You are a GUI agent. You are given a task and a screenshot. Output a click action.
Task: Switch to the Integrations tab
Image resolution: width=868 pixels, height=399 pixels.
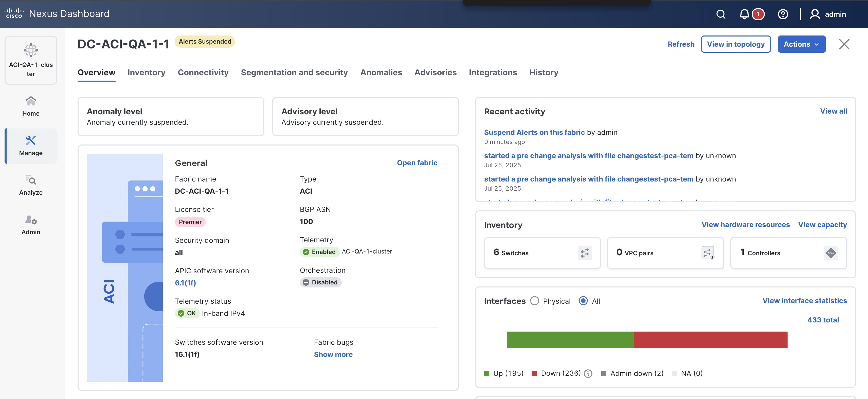click(x=493, y=72)
